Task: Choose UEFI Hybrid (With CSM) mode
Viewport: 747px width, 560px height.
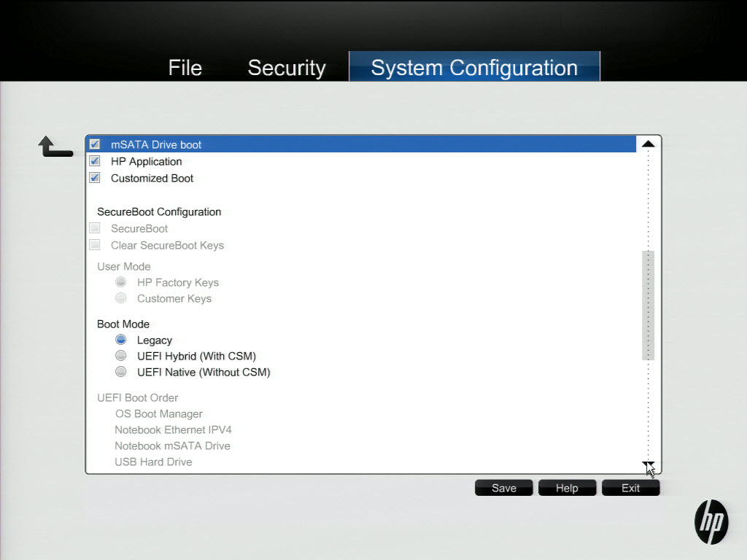Action: [121, 356]
